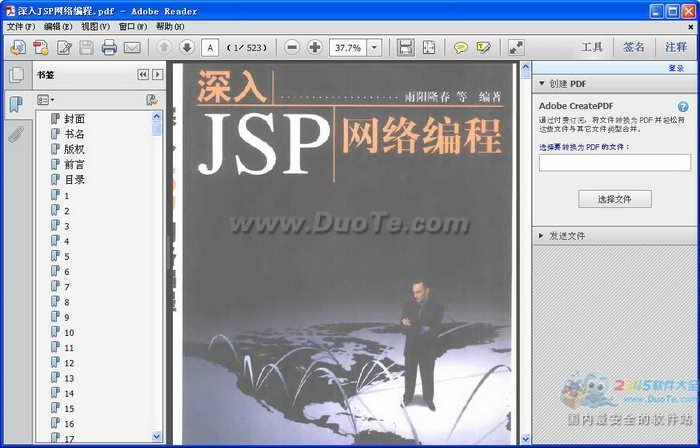This screenshot has height=448, width=700.
Task: Open the 窗口(W) menu
Action: [x=133, y=27]
